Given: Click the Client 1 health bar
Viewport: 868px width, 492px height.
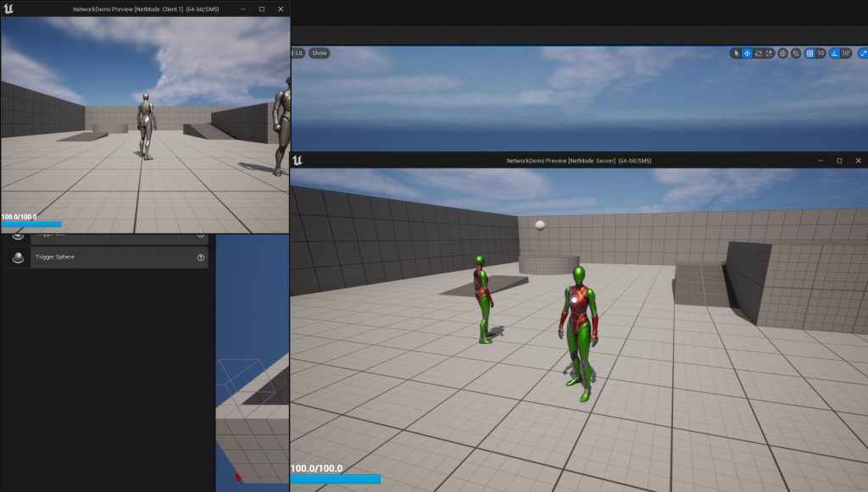Looking at the screenshot, I should click(x=31, y=224).
